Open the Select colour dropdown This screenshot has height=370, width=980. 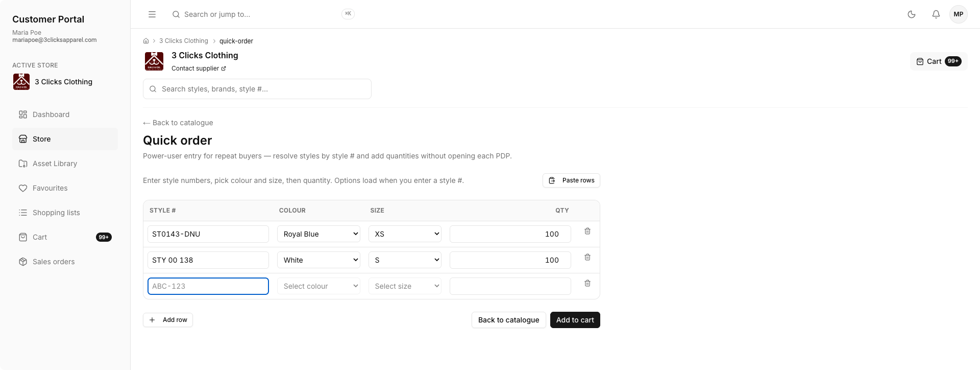318,286
